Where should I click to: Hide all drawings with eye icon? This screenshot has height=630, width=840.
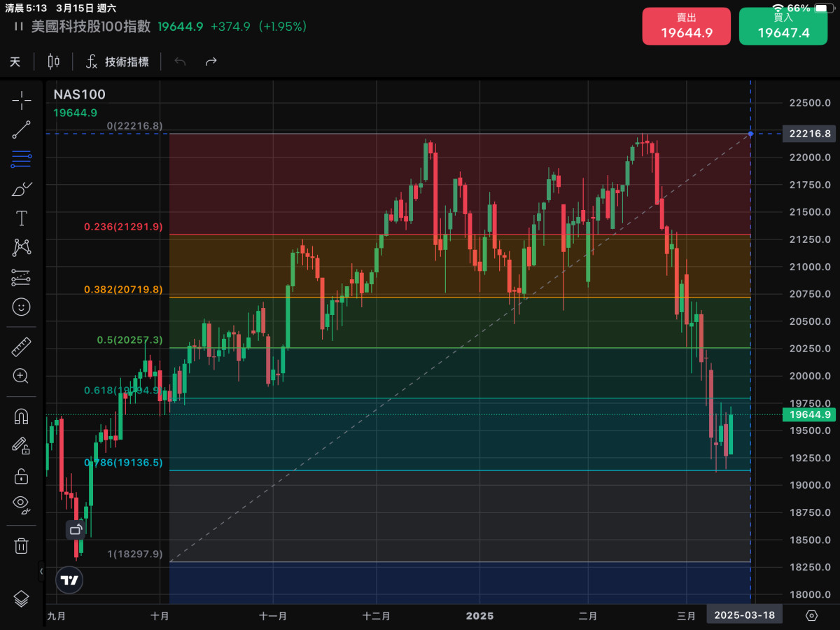point(21,504)
